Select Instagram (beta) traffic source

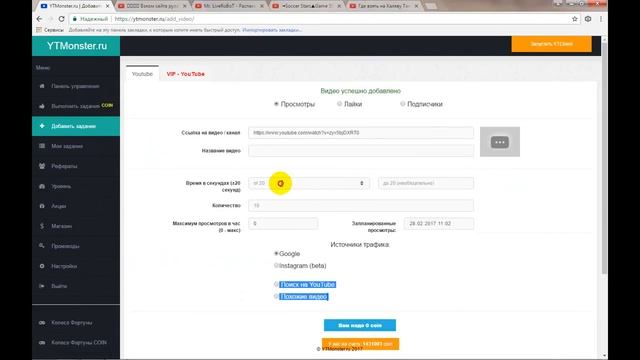(x=276, y=265)
